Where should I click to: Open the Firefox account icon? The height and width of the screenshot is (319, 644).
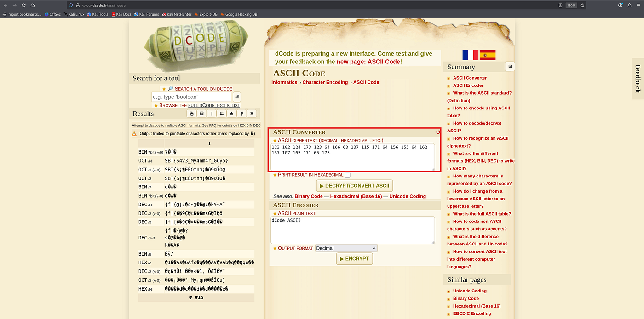click(621, 5)
